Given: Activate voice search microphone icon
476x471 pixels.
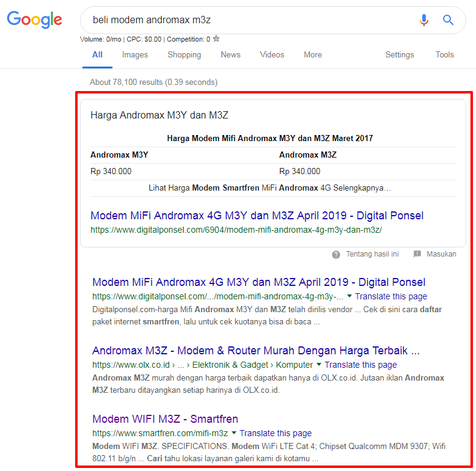Looking at the screenshot, I should pos(423,20).
